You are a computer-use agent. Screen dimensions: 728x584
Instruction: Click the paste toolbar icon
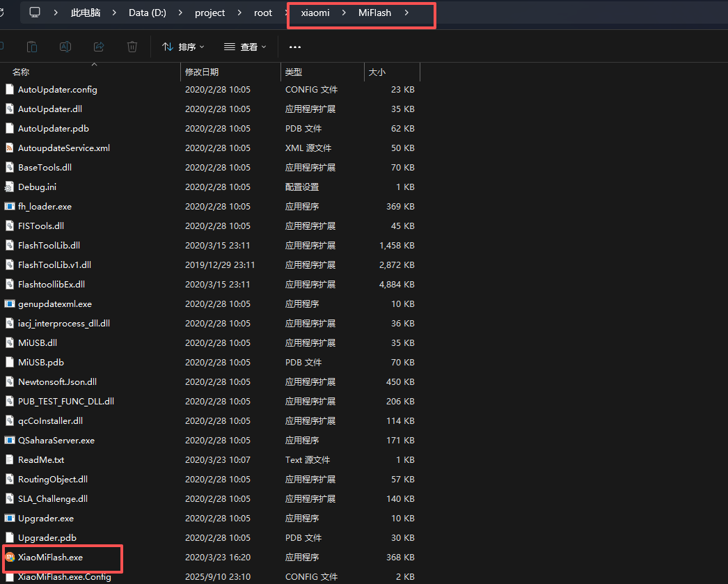click(31, 47)
